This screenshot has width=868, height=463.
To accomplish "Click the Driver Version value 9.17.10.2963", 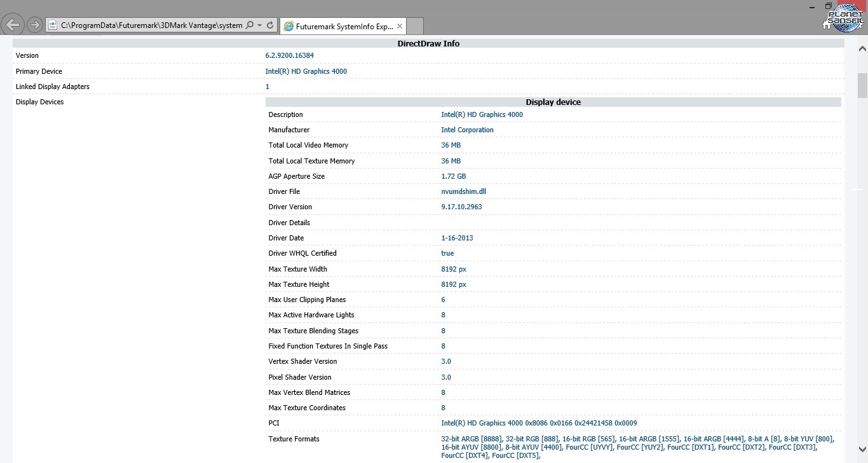I will click(461, 207).
